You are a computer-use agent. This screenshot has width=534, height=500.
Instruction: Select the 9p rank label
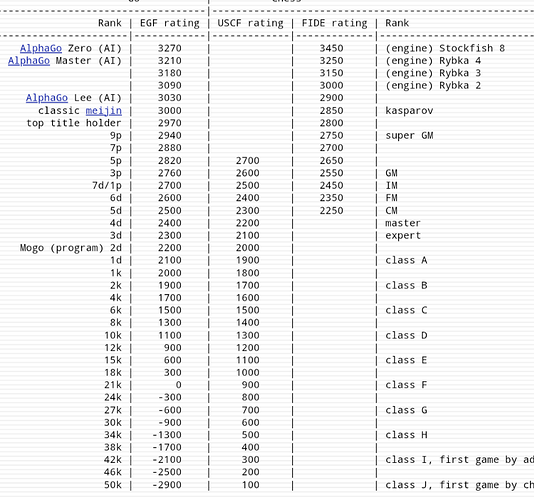pyautogui.click(x=116, y=136)
